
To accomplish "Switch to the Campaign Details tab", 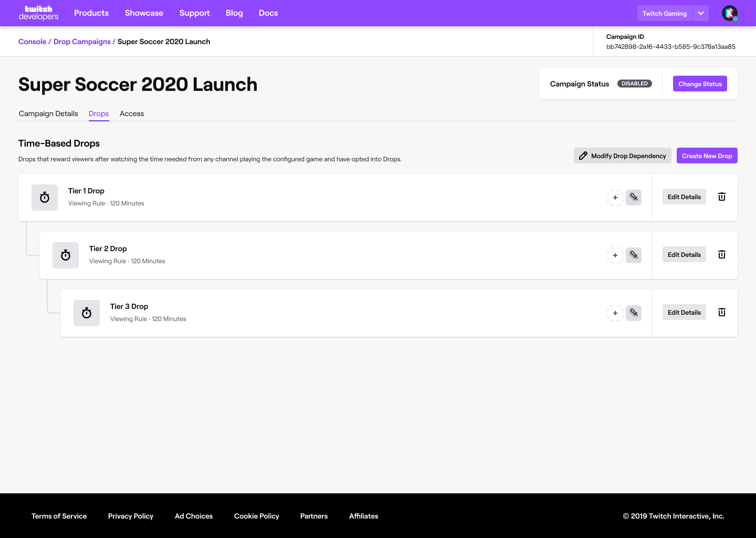I will pos(48,113).
